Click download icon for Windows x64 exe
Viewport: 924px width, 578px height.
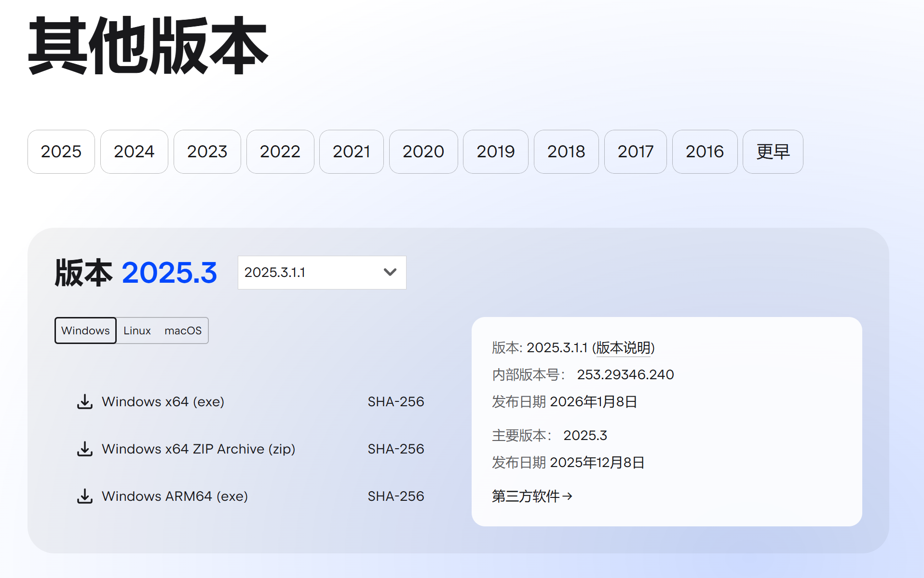click(x=85, y=401)
